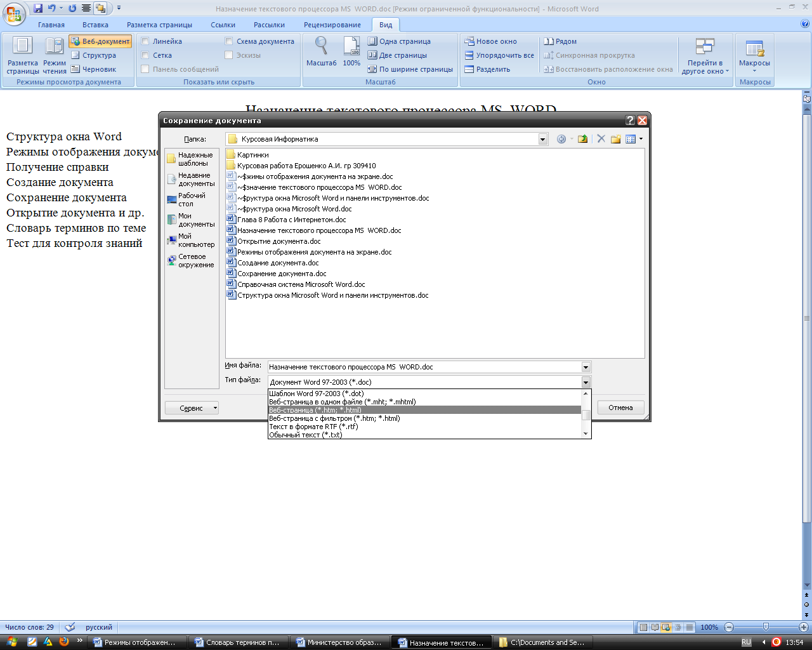The height and width of the screenshot is (650, 812).
Task: Select file Глава 8 Работа с Интернетом.doc
Action: click(287, 220)
